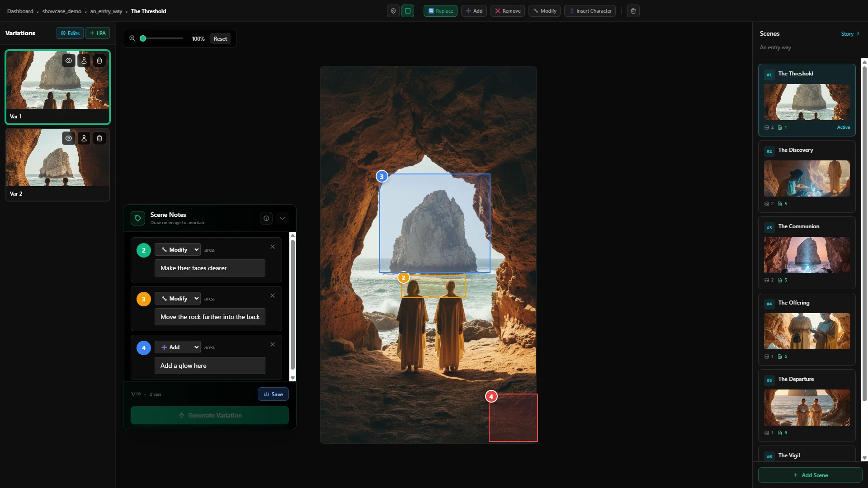Open Modify dropdown on note 2

coord(178,250)
